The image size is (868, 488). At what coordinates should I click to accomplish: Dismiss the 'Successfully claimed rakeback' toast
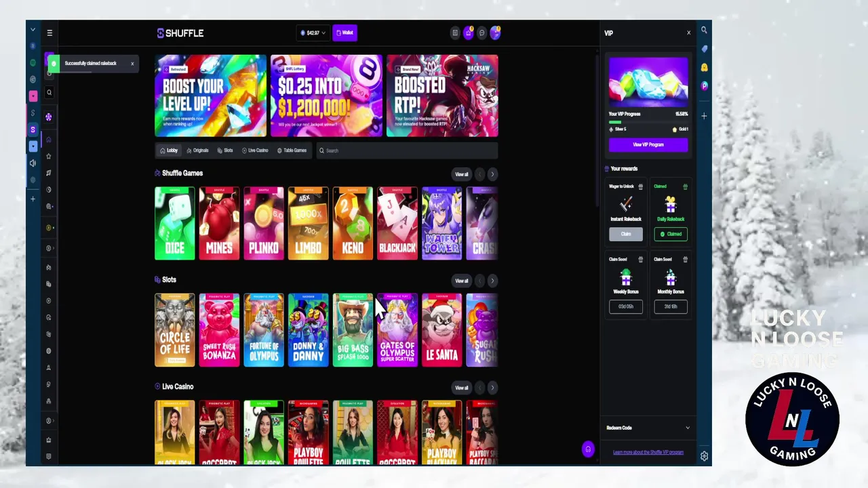(132, 64)
